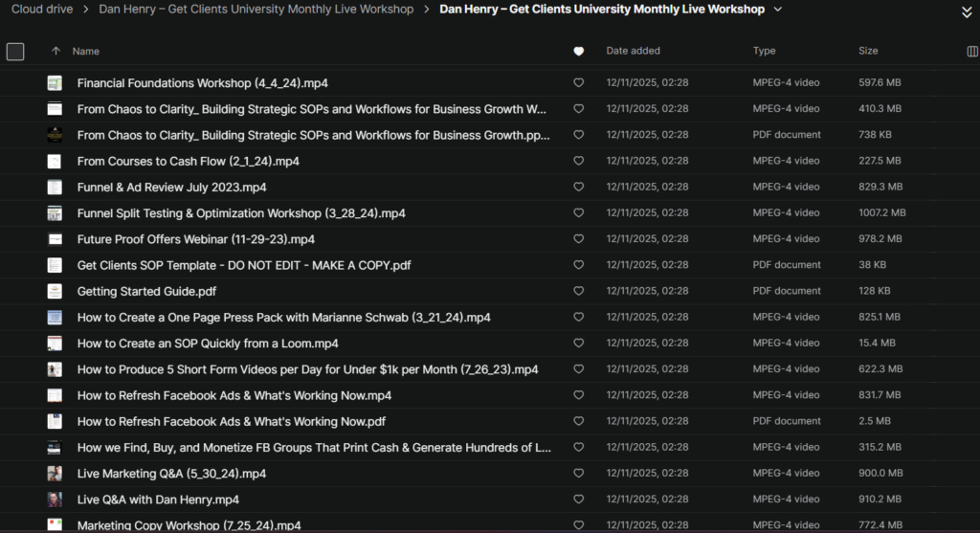Click PDF icon of Getting Started Guide
The width and height of the screenshot is (980, 533).
tap(55, 291)
